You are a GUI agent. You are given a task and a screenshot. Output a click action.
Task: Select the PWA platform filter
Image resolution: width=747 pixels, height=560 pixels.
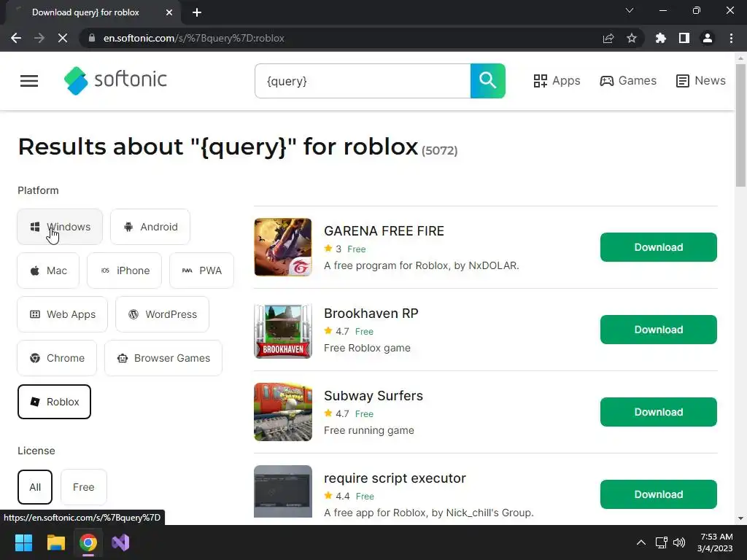(x=201, y=271)
